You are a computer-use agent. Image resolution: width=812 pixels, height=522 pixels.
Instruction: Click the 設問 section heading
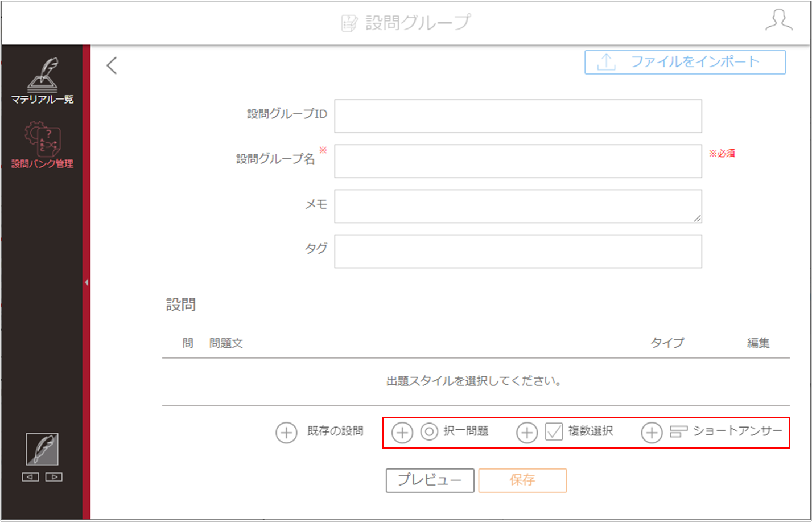[x=181, y=305]
